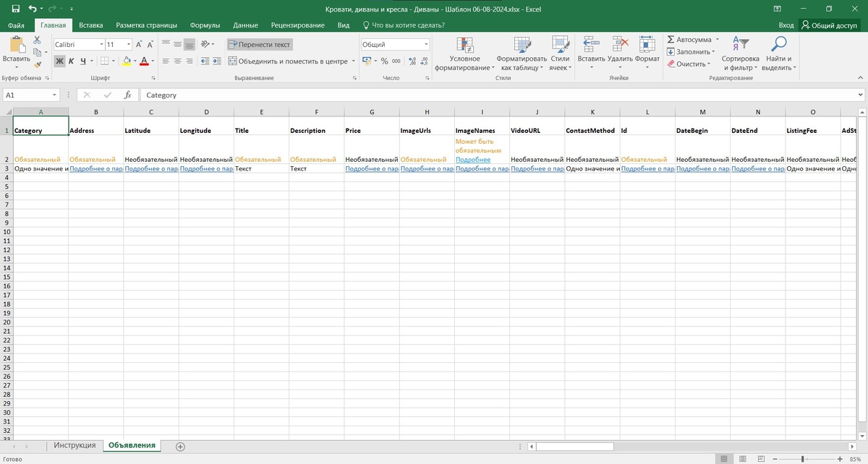Center text horizontally in the cell
Screen dimensions: 868x464
pos(177,61)
